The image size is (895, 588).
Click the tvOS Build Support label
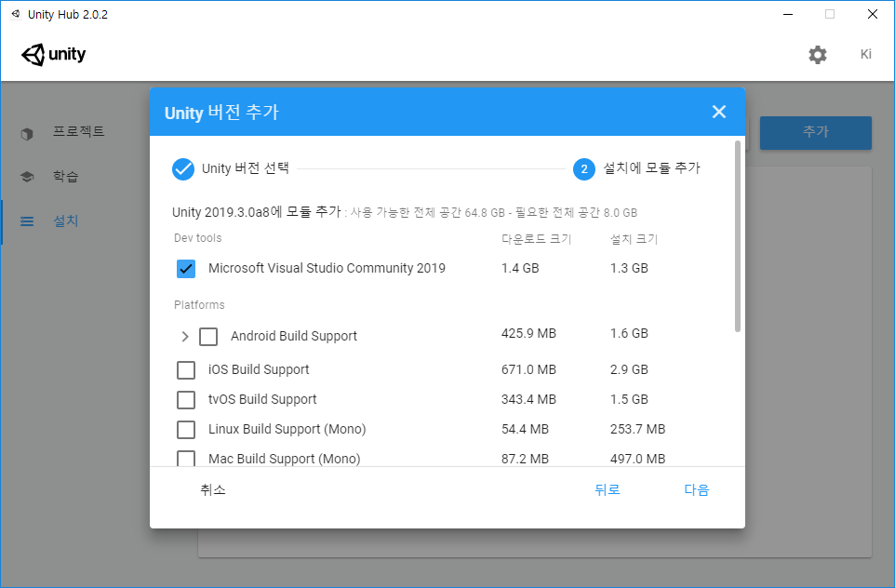click(x=262, y=400)
